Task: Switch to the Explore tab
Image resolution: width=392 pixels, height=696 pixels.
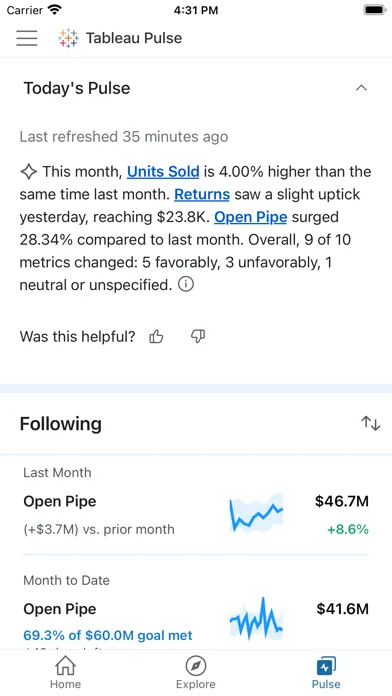Action: pos(196,672)
